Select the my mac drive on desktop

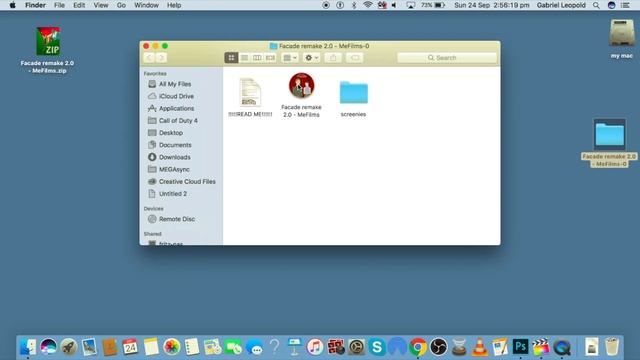pos(621,39)
